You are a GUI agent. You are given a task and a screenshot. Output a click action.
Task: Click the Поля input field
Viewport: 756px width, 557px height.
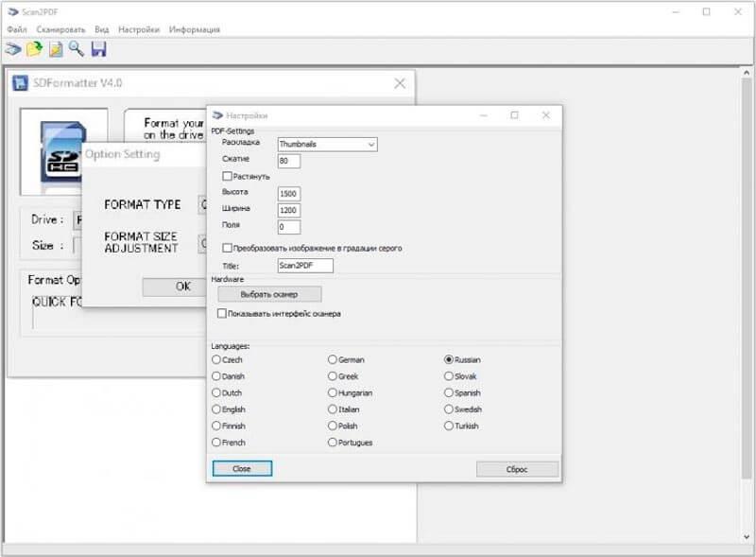tap(289, 226)
